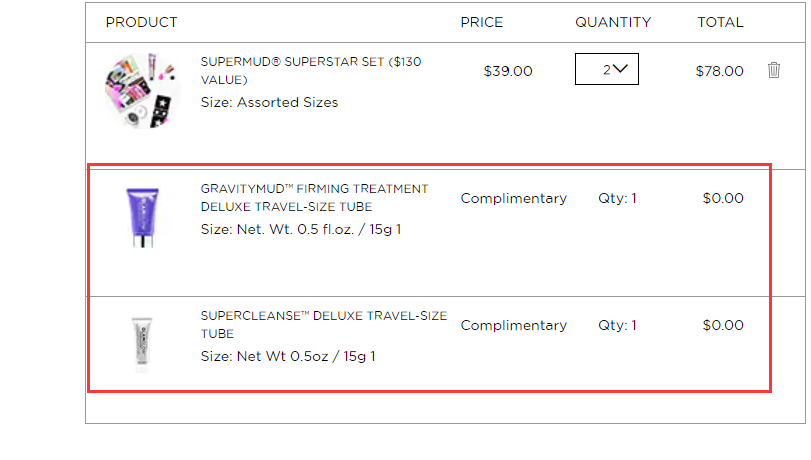Click the TOTAL column header
Screen dimensions: 811x460
pos(720,22)
